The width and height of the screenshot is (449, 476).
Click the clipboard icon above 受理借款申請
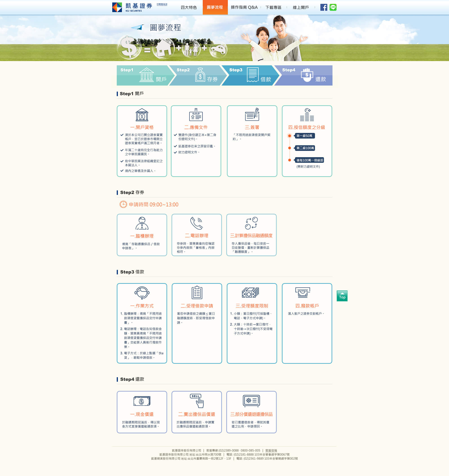(x=197, y=292)
